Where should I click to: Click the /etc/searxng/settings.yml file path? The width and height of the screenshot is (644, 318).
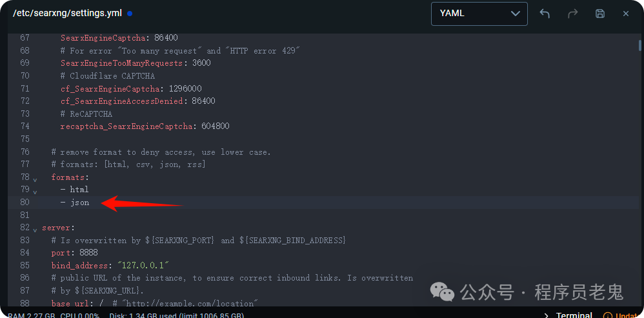[67, 13]
